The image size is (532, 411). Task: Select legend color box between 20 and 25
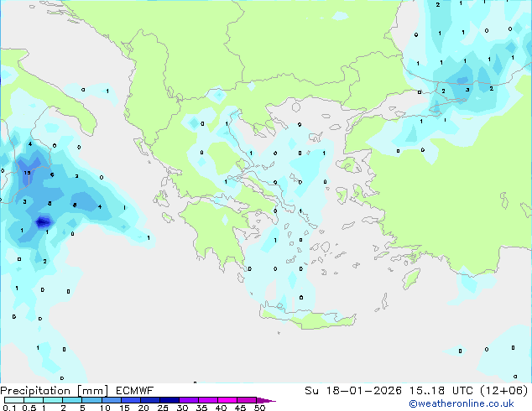coord(150,400)
